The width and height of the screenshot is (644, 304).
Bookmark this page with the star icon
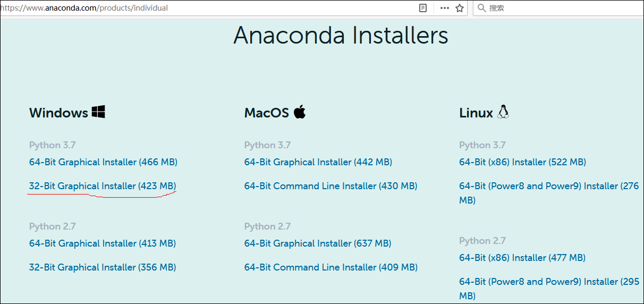click(460, 8)
